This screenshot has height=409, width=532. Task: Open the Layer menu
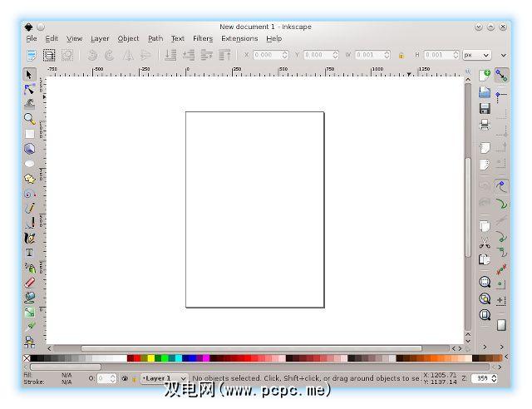click(x=100, y=39)
